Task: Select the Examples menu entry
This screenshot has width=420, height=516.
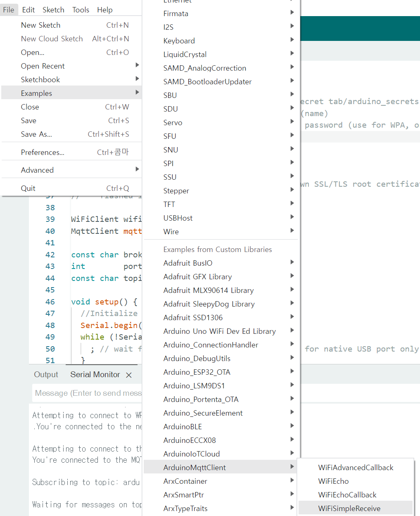Action: coord(71,93)
